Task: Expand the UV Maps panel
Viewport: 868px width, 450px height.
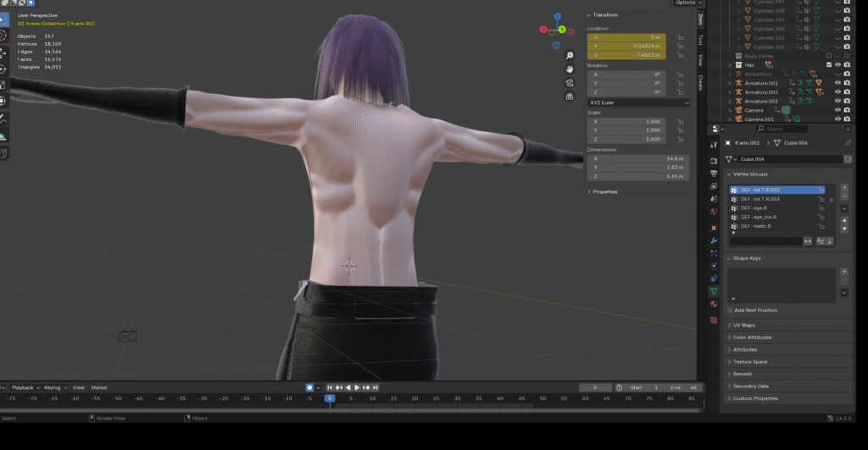Action: (743, 325)
